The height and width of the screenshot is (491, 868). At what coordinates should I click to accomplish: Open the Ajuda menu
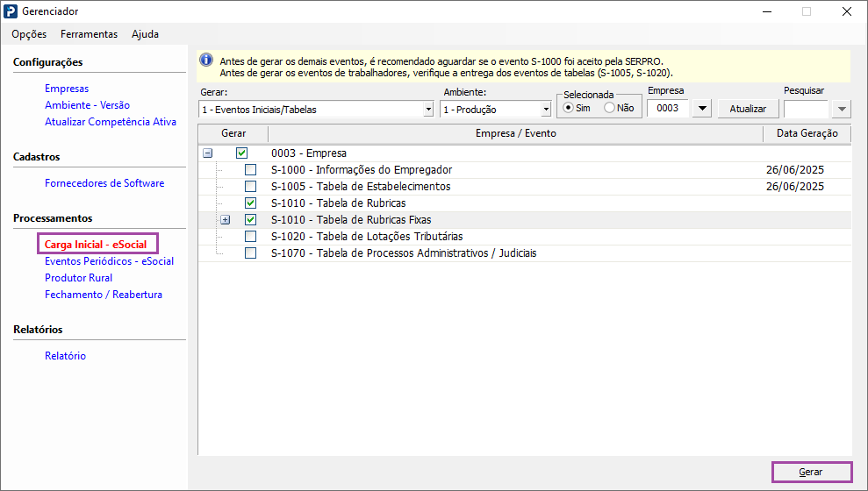pos(145,34)
